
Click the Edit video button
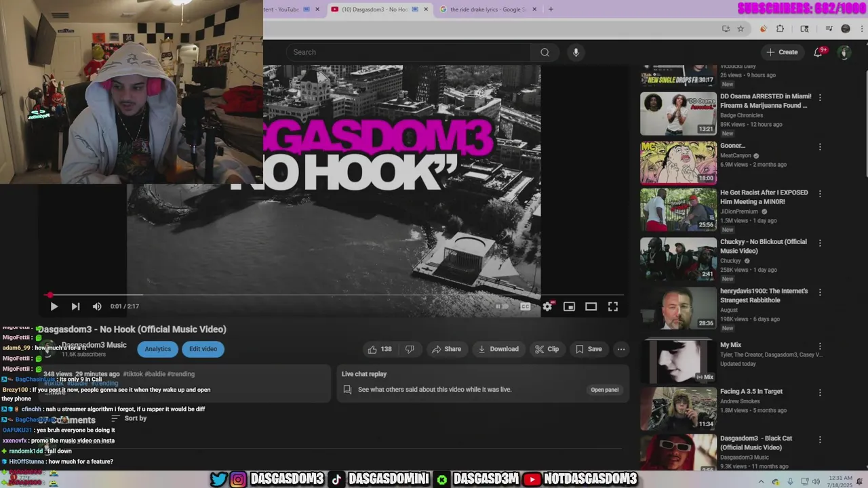(203, 349)
